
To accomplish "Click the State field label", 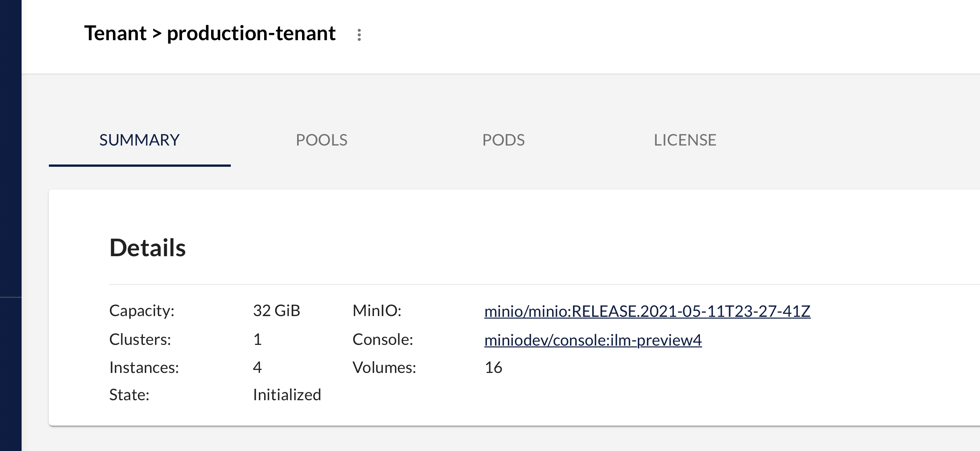I will coord(129,395).
